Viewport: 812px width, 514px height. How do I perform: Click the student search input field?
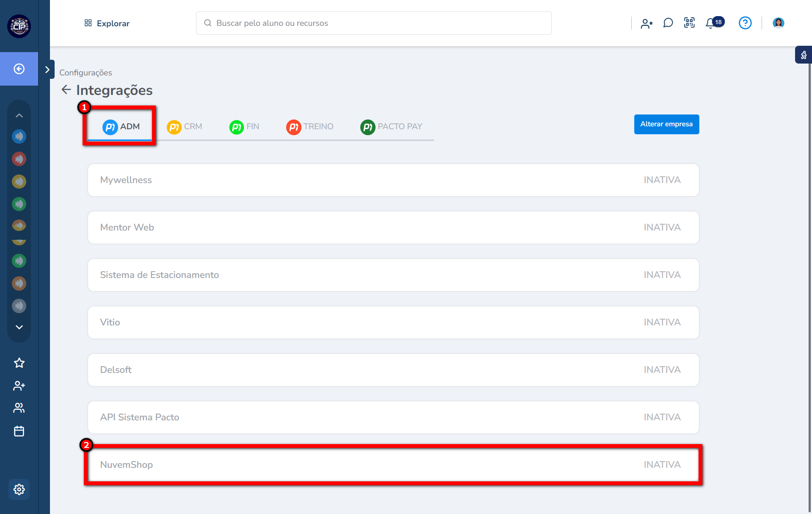coord(373,23)
